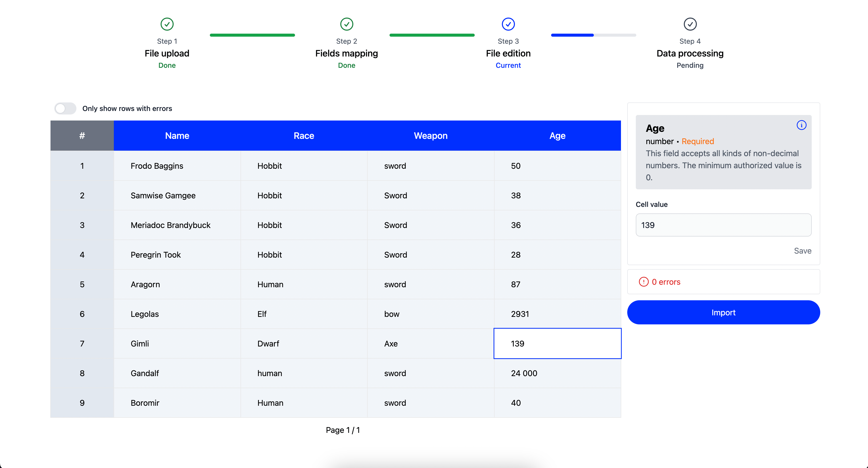868x468 pixels.
Task: Click the Import button
Action: [x=723, y=312]
